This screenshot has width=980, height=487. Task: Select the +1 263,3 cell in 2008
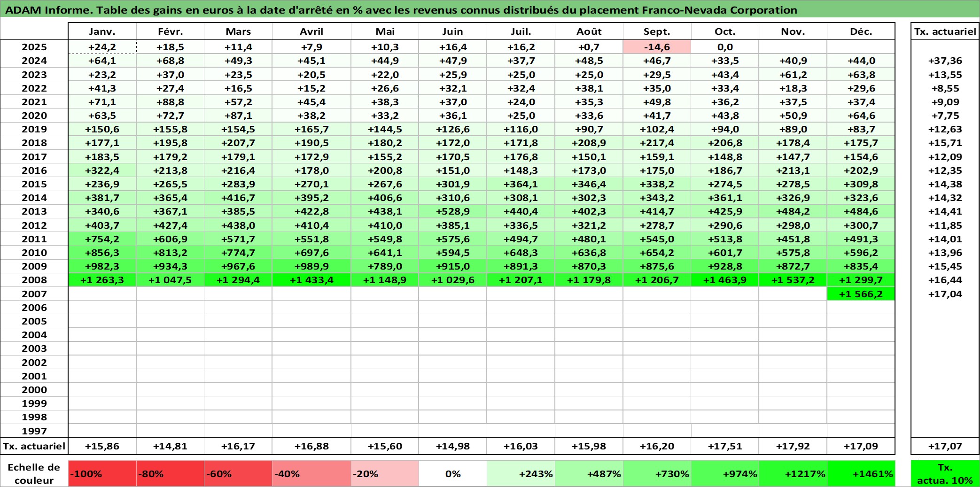[102, 280]
